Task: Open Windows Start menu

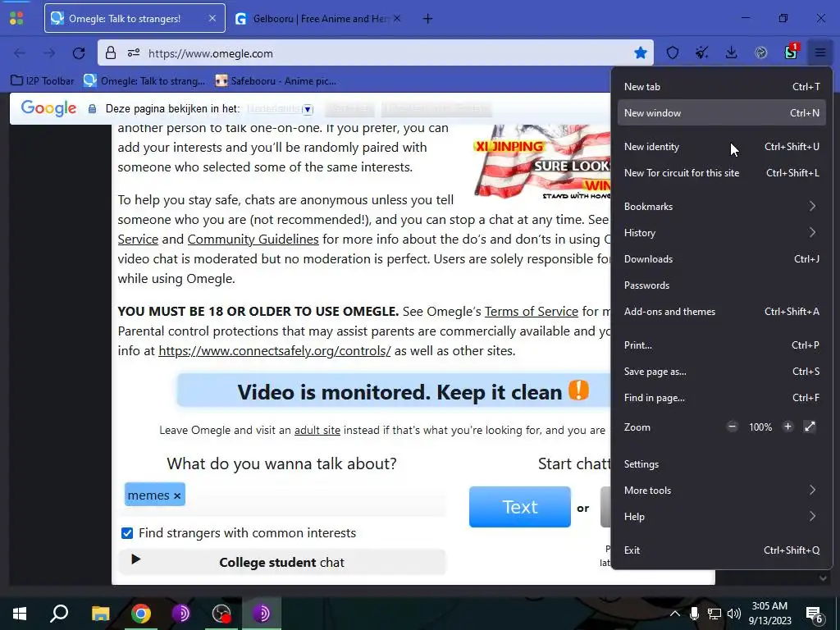Action: click(x=20, y=614)
